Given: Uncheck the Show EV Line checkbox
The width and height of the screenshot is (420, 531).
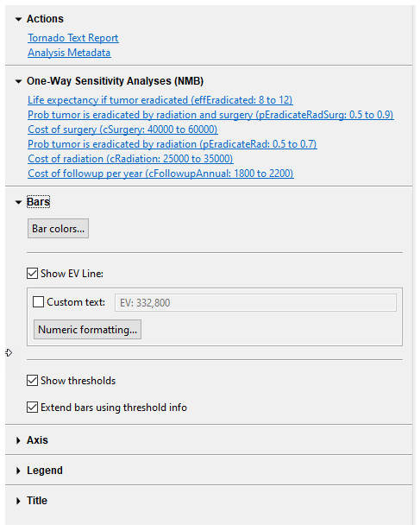Looking at the screenshot, I should click(x=33, y=274).
